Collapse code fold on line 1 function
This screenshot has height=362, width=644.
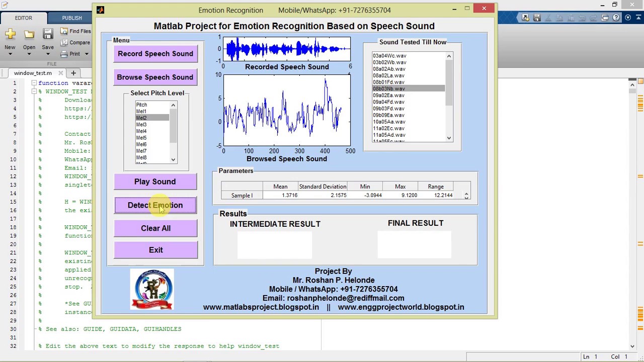coord(34,83)
